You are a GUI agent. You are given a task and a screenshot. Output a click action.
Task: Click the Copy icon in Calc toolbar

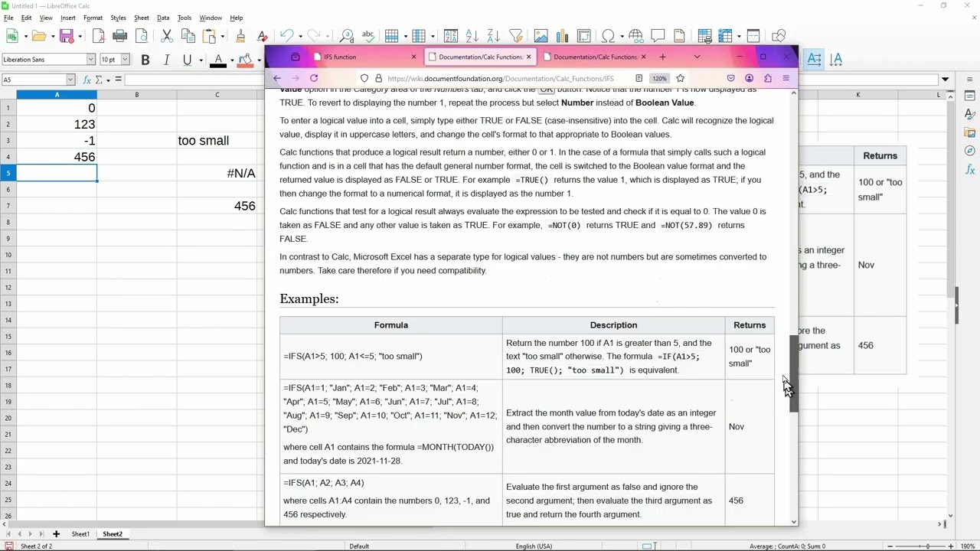[188, 36]
